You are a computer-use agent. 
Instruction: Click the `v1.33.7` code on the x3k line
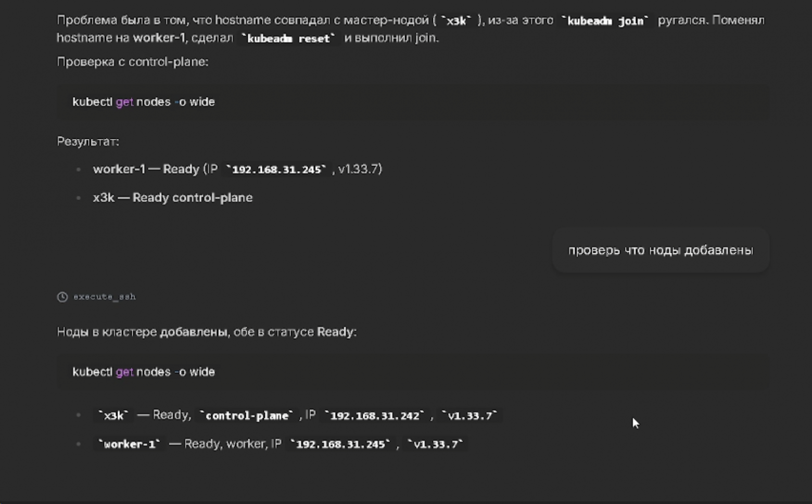tap(469, 416)
